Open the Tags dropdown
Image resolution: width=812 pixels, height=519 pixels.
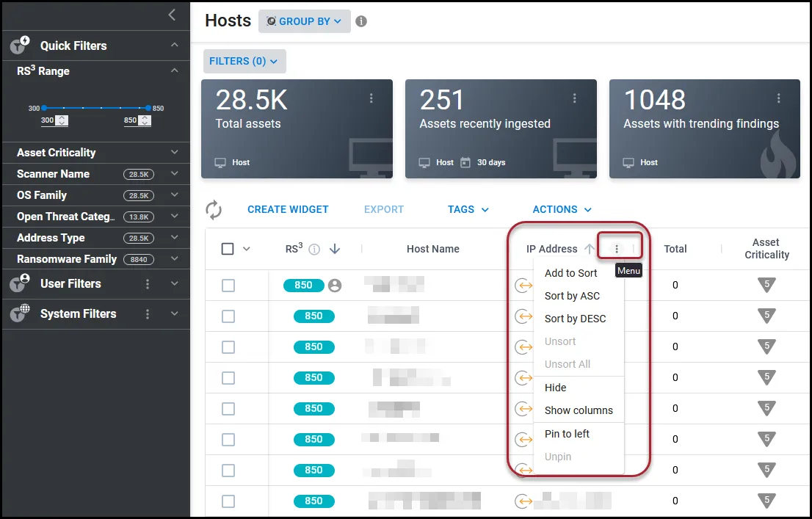(x=468, y=209)
